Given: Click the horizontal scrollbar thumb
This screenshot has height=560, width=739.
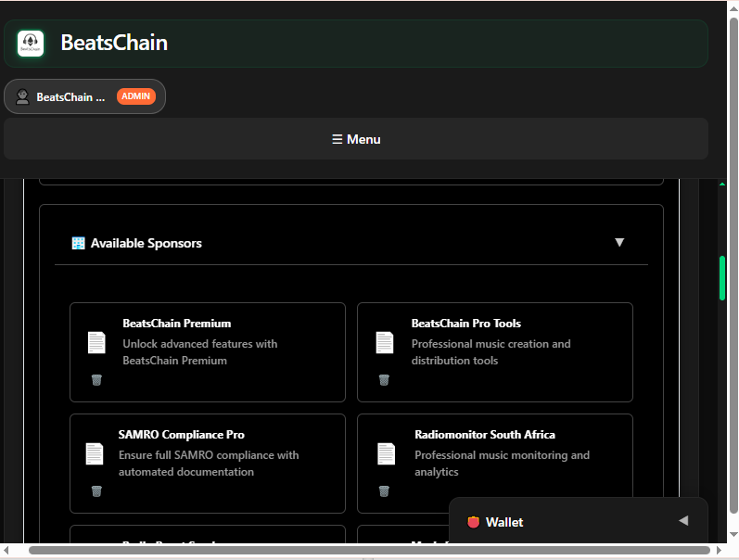Looking at the screenshot, I should (x=369, y=550).
